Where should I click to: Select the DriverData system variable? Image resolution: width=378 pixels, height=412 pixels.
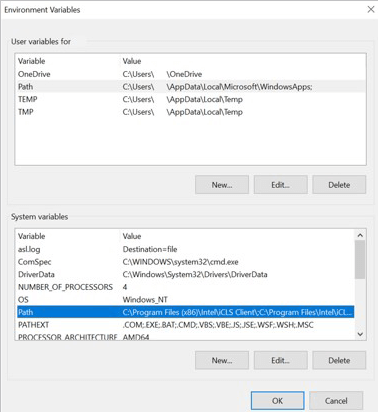(x=185, y=275)
